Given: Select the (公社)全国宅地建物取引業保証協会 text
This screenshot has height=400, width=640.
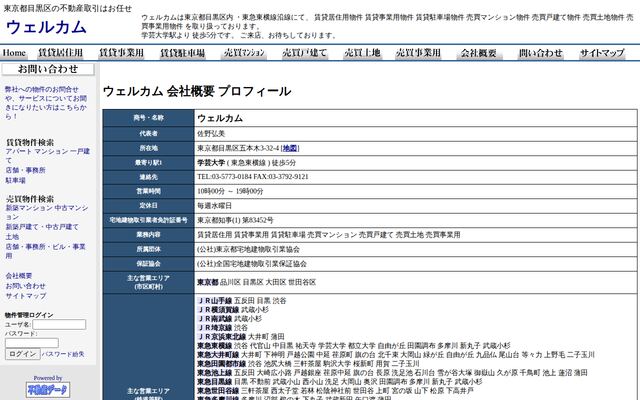Looking at the screenshot, I should tap(252, 264).
